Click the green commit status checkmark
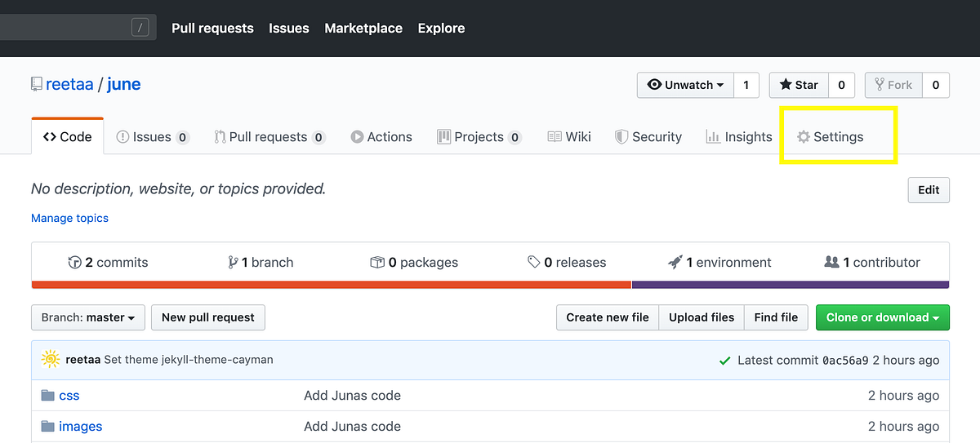This screenshot has height=443, width=980. pyautogui.click(x=724, y=360)
